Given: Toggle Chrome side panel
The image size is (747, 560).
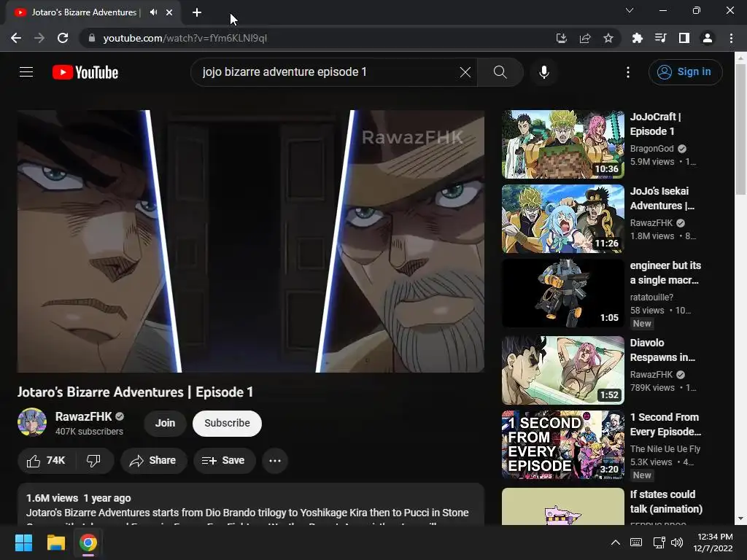Looking at the screenshot, I should (x=684, y=38).
